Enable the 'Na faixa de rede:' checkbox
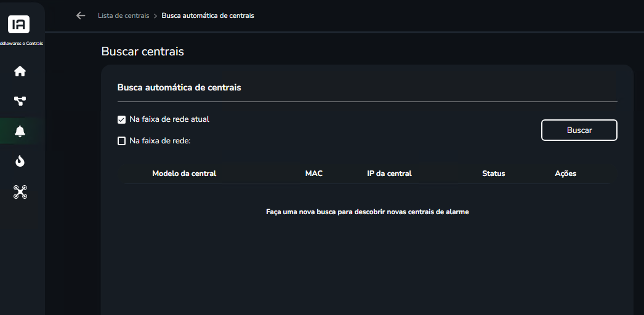Viewport: 644px width, 315px height. (121, 141)
